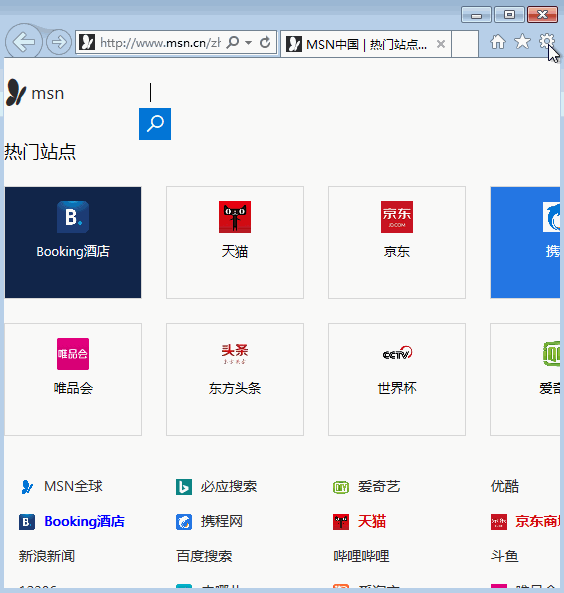This screenshot has height=593, width=564.
Task: Click the MSN全球 butterfly icon
Action: 27,487
